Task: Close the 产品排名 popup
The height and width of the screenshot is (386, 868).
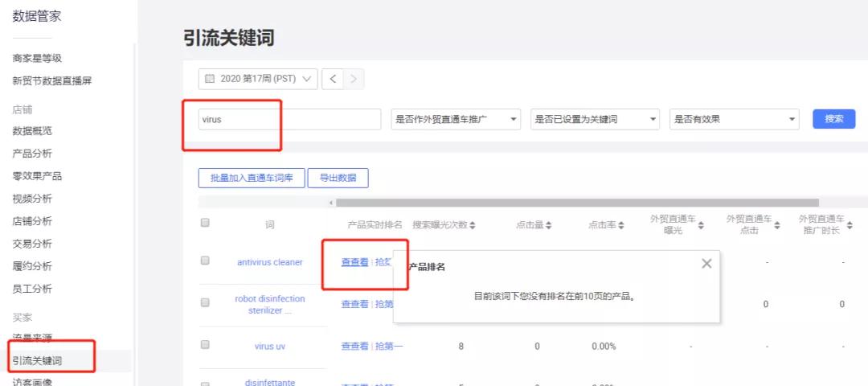Action: pos(706,264)
